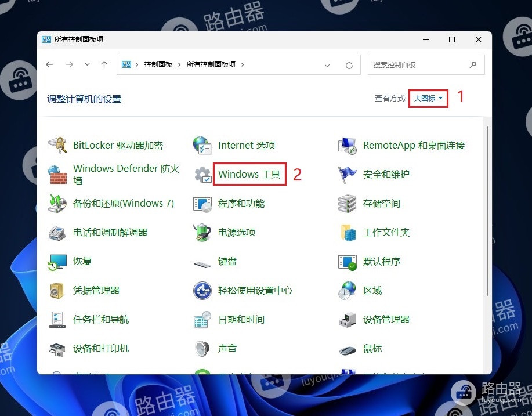Open BitLocker drive encryption icon
532x416 pixels.
[57, 145]
